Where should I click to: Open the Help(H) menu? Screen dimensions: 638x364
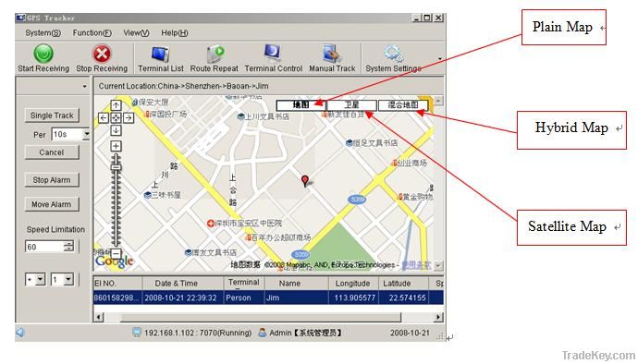175,33
